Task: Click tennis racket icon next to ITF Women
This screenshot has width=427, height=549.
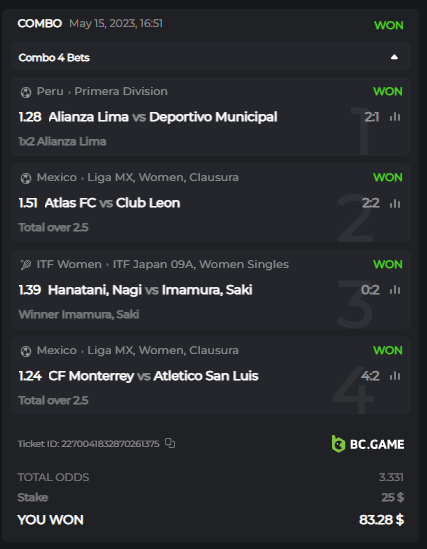Action: point(26,265)
